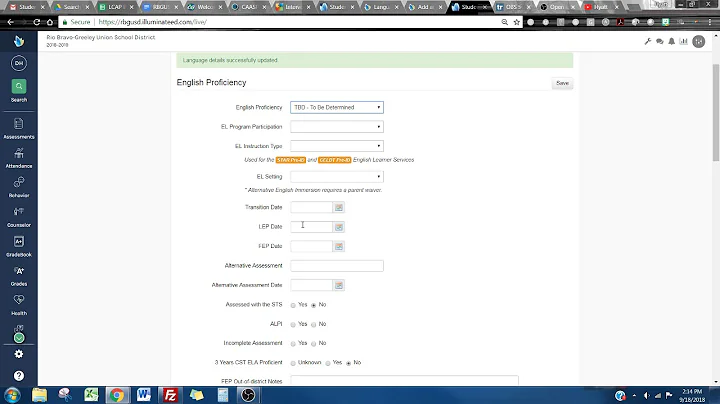Screen dimensions: 720x404
Task: Click the Save button
Action: point(562,84)
